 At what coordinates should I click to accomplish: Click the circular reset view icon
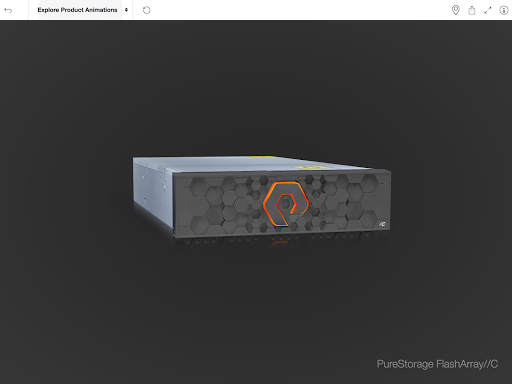tap(146, 10)
